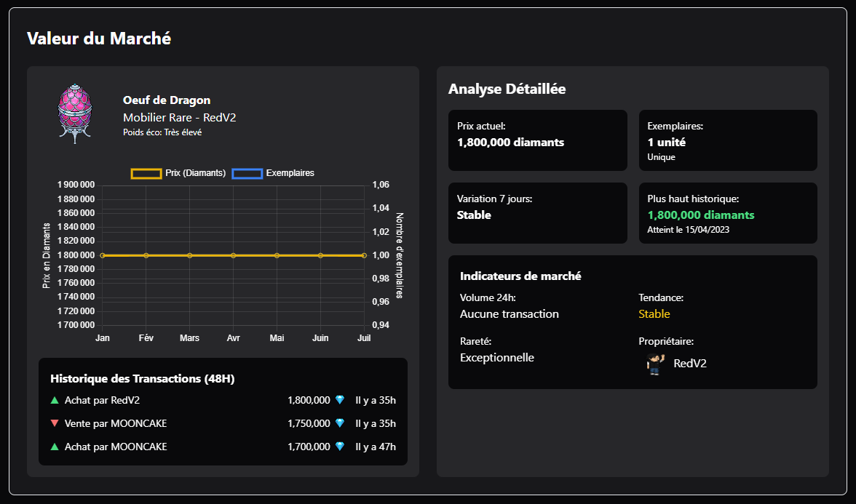856x504 pixels.
Task: Click the Mobilier Rare - RedV2 subtitle
Action: 180,118
